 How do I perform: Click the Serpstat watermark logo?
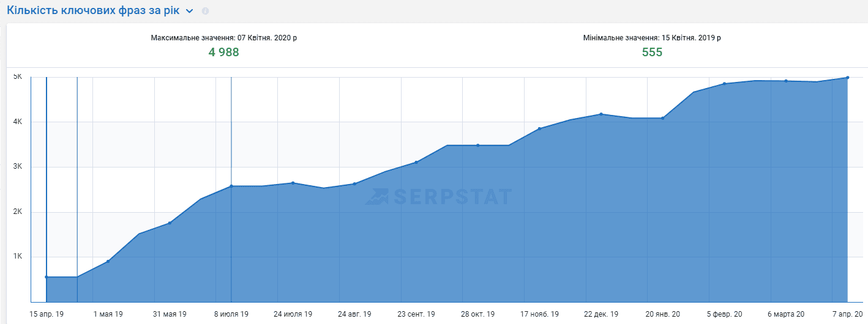coord(438,196)
